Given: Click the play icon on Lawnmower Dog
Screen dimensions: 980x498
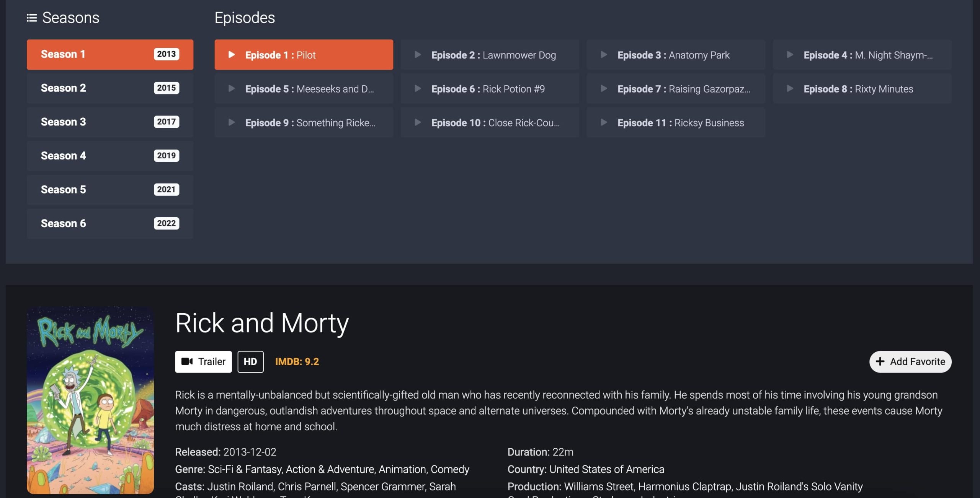Looking at the screenshot, I should tap(418, 55).
